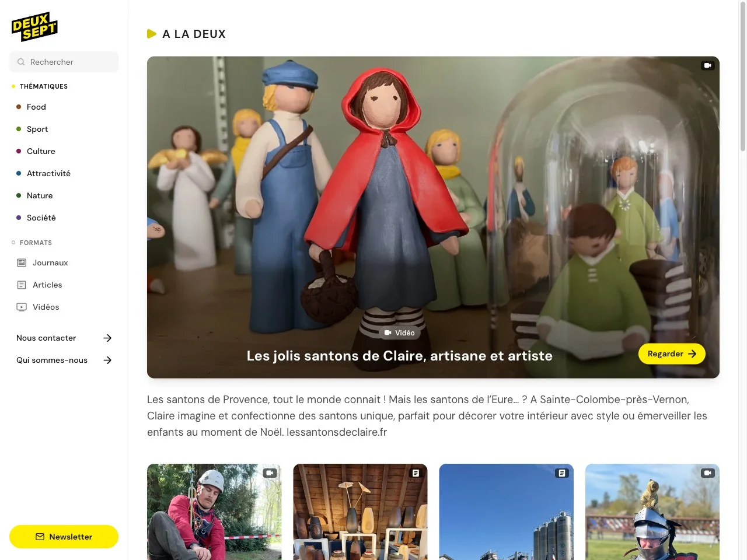Click the yellow Regarder button
This screenshot has height=560, width=747.
click(672, 354)
